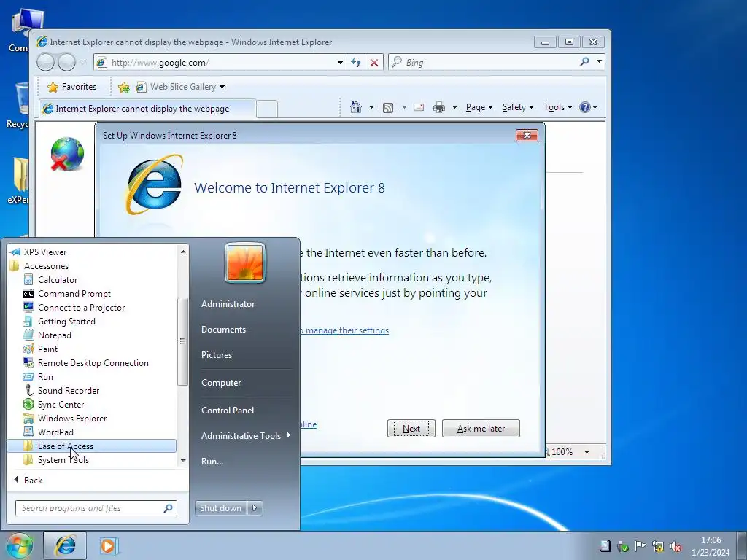Launch Sound Recorder

tap(68, 391)
